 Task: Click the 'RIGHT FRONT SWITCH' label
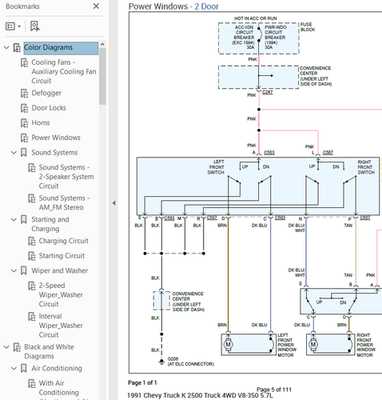[x=366, y=167]
